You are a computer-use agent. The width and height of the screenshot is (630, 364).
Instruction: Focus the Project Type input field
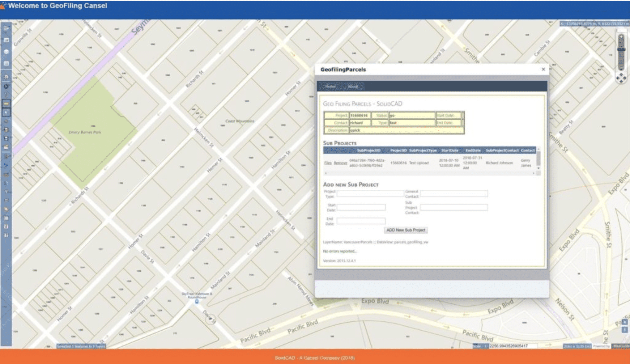click(x=370, y=194)
